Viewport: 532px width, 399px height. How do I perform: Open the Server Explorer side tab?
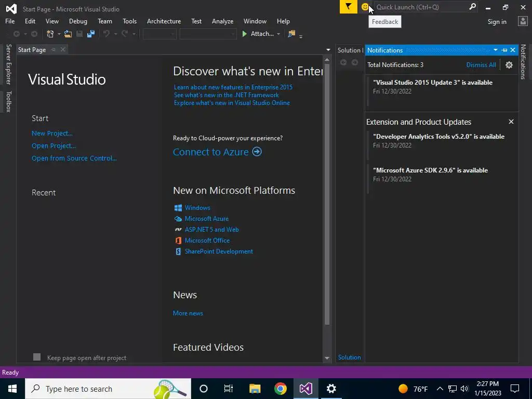point(8,64)
